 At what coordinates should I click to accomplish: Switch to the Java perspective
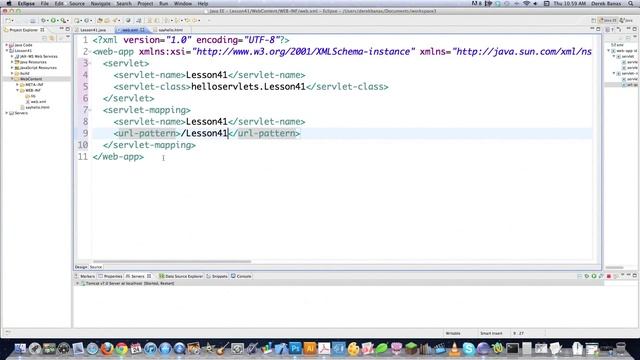pyautogui.click(x=626, y=20)
